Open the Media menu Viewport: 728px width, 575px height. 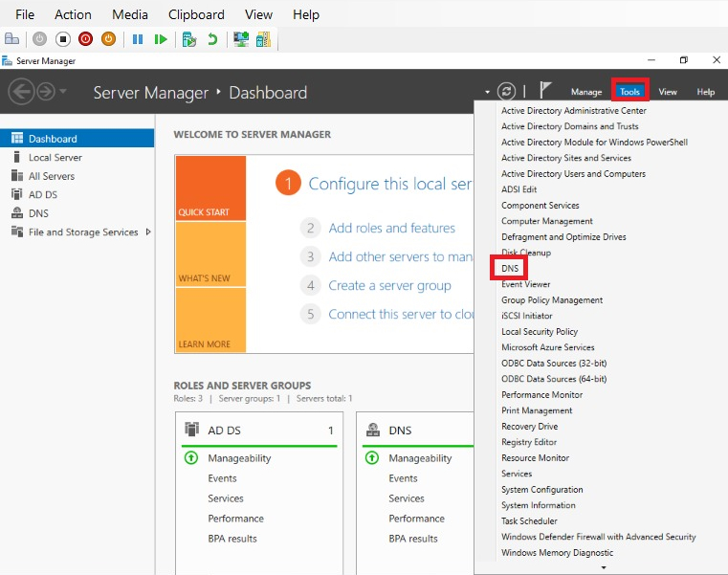tap(130, 15)
